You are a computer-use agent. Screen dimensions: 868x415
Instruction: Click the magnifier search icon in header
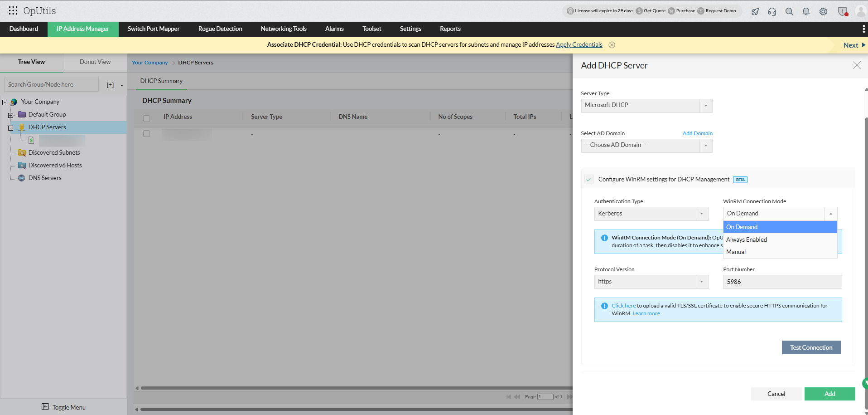tap(789, 11)
